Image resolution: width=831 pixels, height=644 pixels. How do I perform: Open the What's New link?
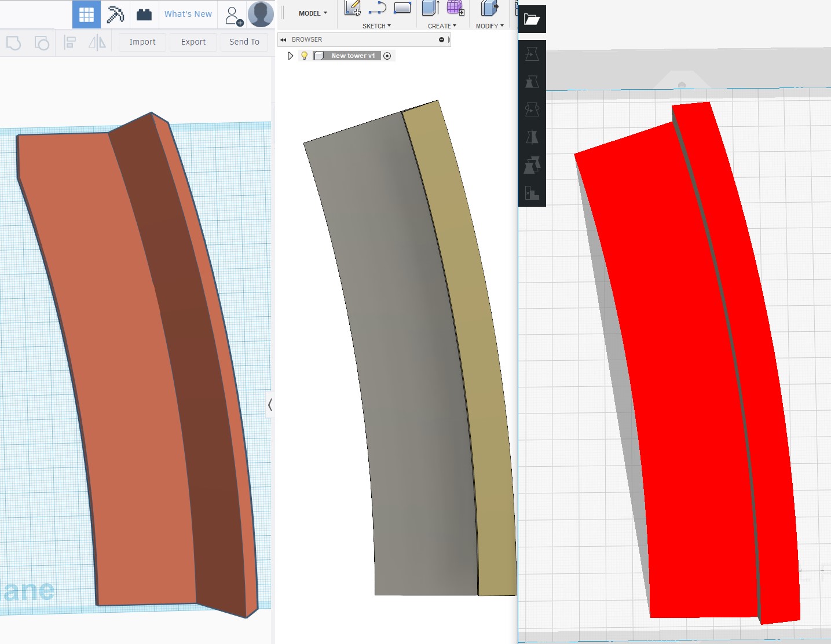[188, 13]
